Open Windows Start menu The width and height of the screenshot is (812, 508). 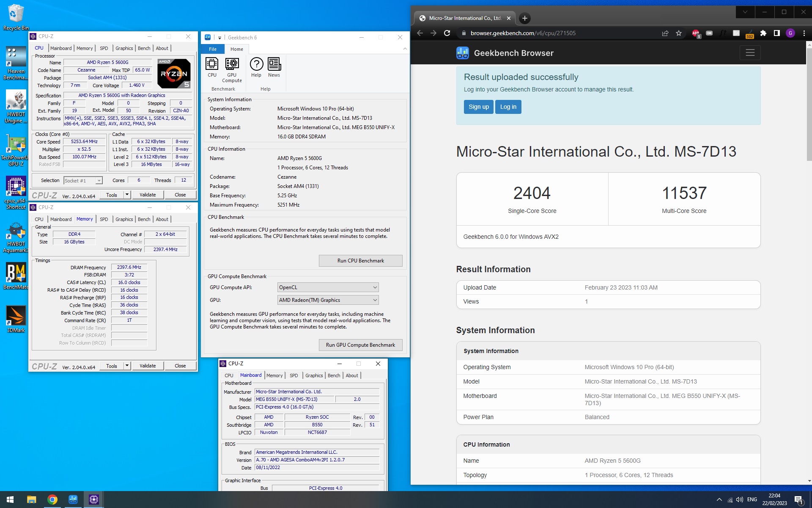click(10, 500)
